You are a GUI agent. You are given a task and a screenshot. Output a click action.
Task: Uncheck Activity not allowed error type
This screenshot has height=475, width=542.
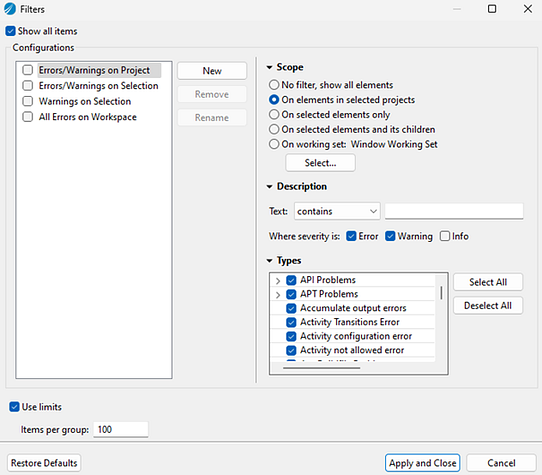click(291, 351)
